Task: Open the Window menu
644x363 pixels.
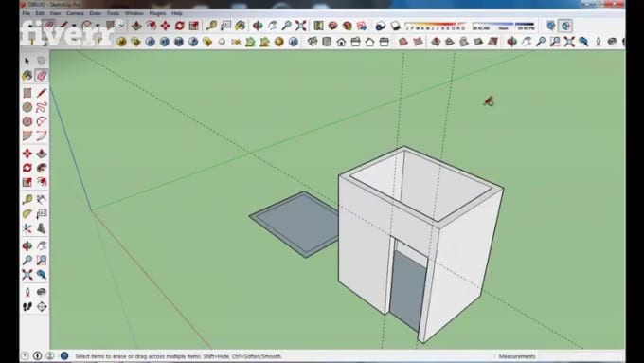Action: pos(134,13)
